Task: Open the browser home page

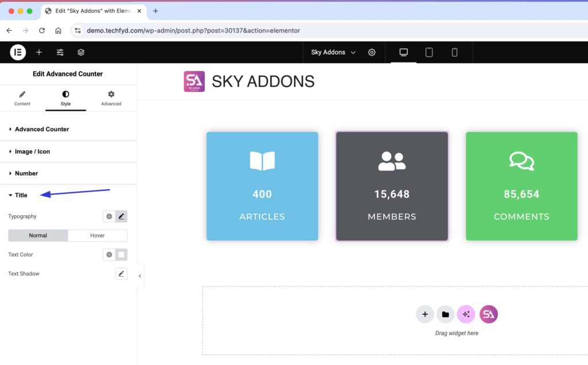Action: (x=58, y=31)
